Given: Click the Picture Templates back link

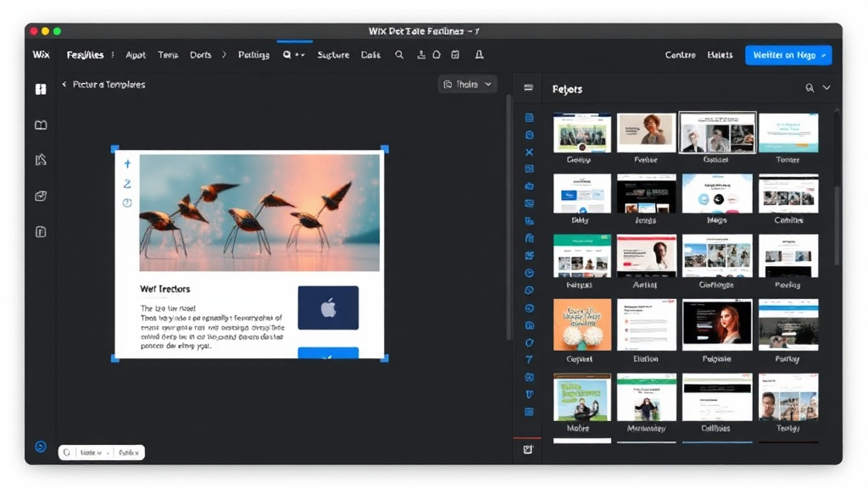Looking at the screenshot, I should [x=109, y=84].
